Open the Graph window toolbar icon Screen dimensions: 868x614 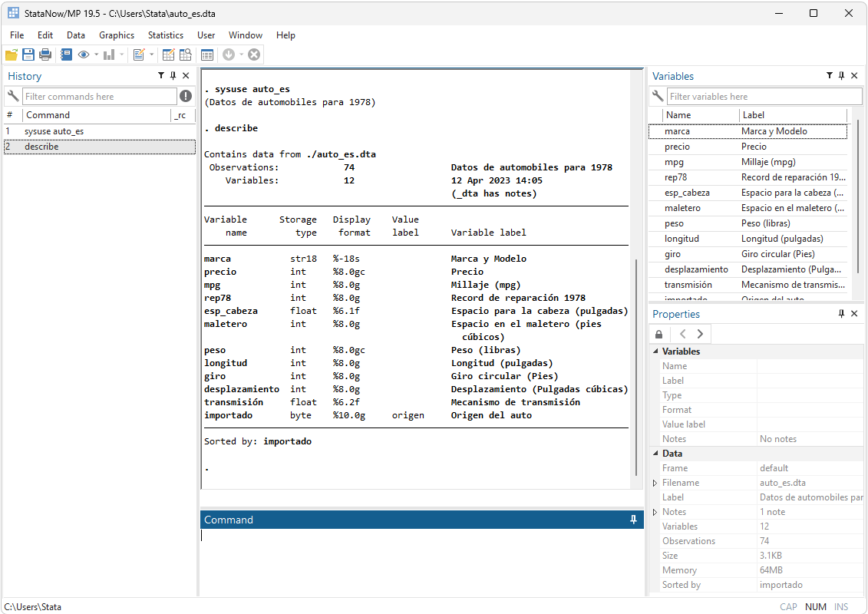tap(108, 54)
